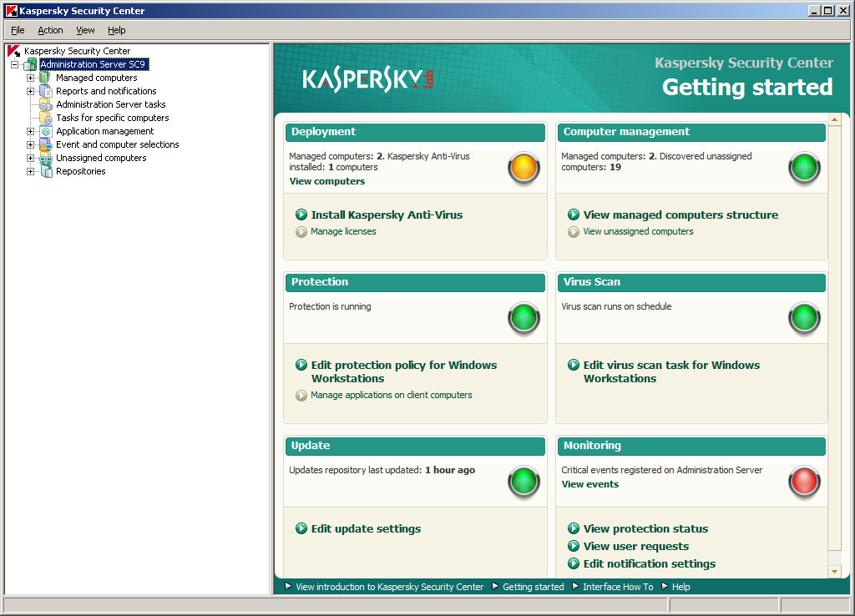Click the arrow icon beside Manage applications on client computers
This screenshot has height=616, width=855.
point(301,395)
